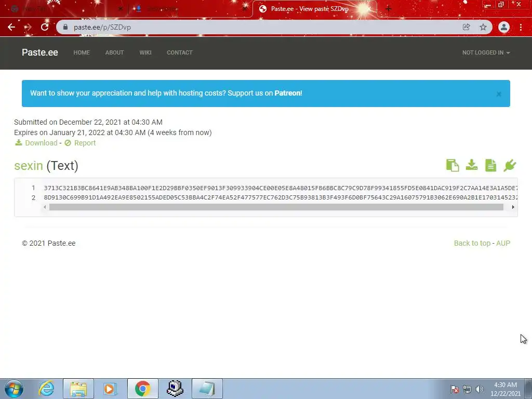Screen dimensions: 532x399
Task: Open Chrome profile avatar
Action: [x=504, y=27]
